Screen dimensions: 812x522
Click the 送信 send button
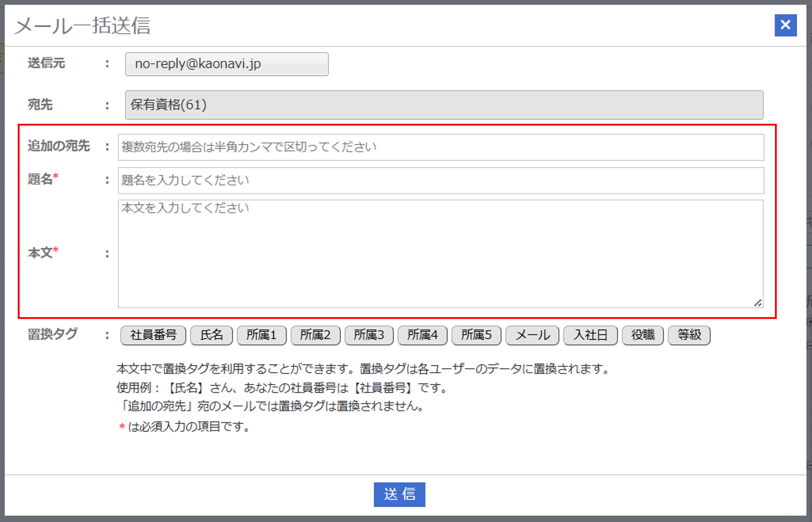click(399, 494)
